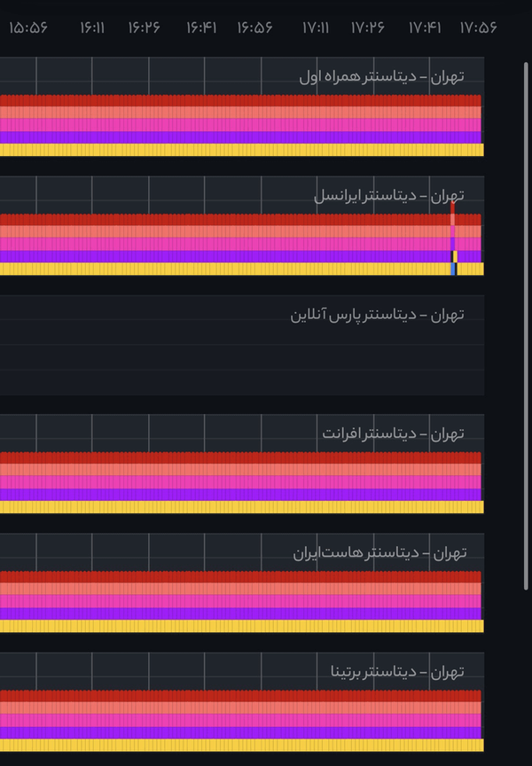Click the yellow band in افرانت chart
The image size is (532, 766).
click(x=242, y=507)
